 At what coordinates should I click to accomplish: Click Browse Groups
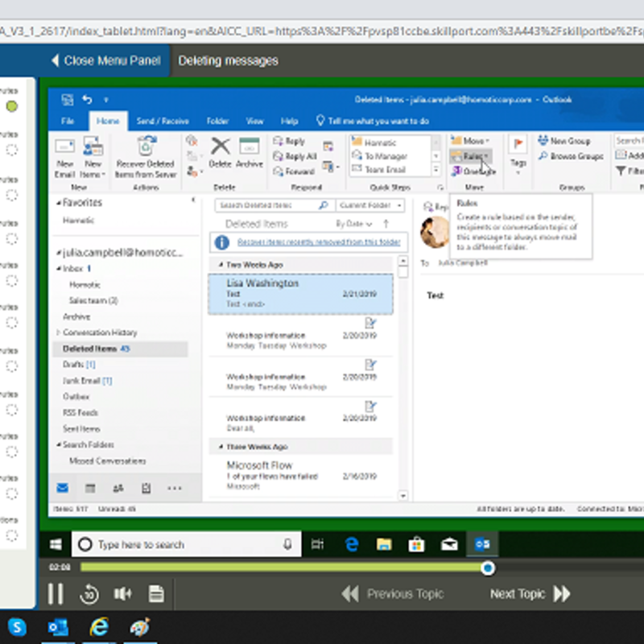click(x=571, y=156)
